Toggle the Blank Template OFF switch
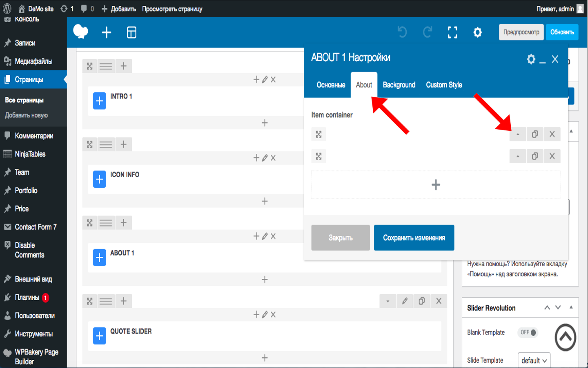Image resolution: width=588 pixels, height=368 pixels. tap(528, 332)
